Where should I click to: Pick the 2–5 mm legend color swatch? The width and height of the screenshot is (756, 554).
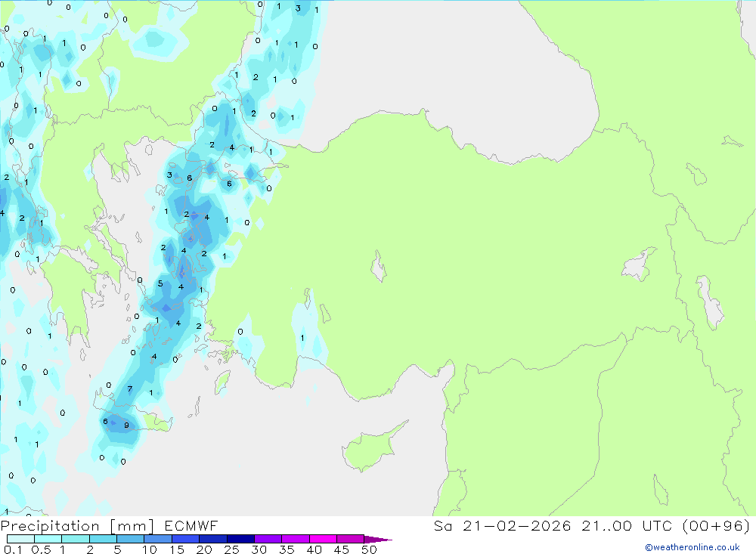(103, 539)
